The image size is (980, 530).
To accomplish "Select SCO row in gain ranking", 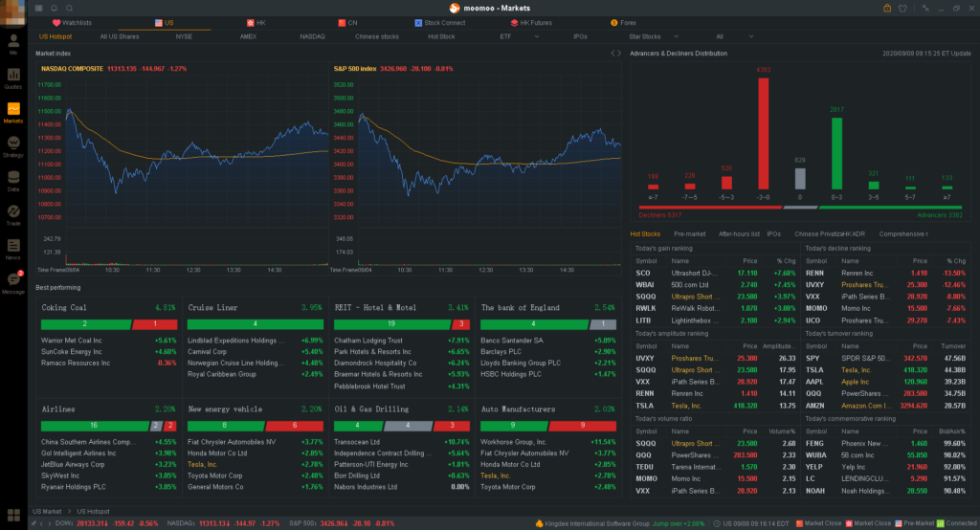I will (715, 273).
